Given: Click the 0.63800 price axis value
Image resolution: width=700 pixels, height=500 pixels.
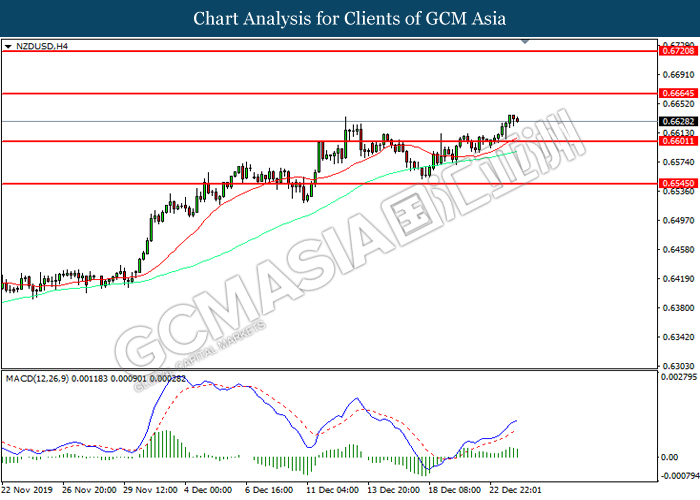Looking at the screenshot, I should (x=679, y=308).
